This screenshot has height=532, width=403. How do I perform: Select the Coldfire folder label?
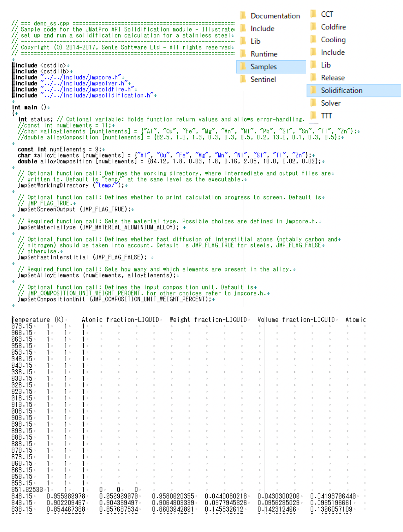point(333,27)
